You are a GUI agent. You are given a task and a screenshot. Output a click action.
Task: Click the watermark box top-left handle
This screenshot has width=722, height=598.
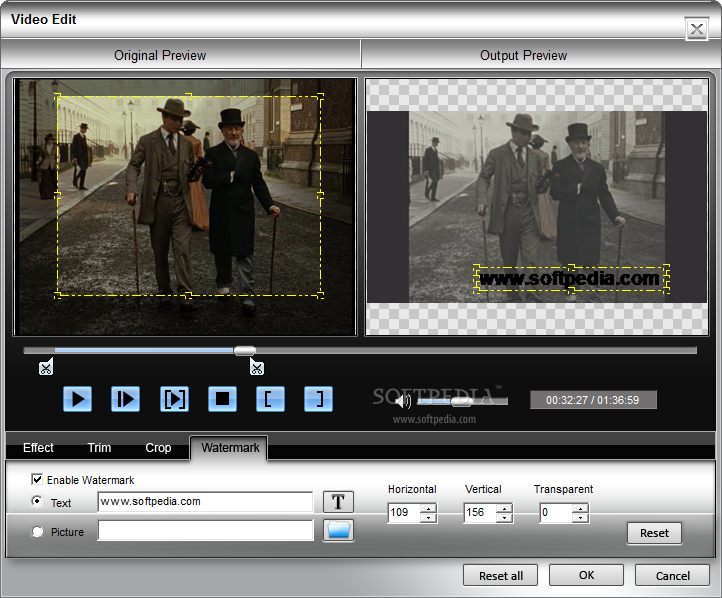pos(477,267)
